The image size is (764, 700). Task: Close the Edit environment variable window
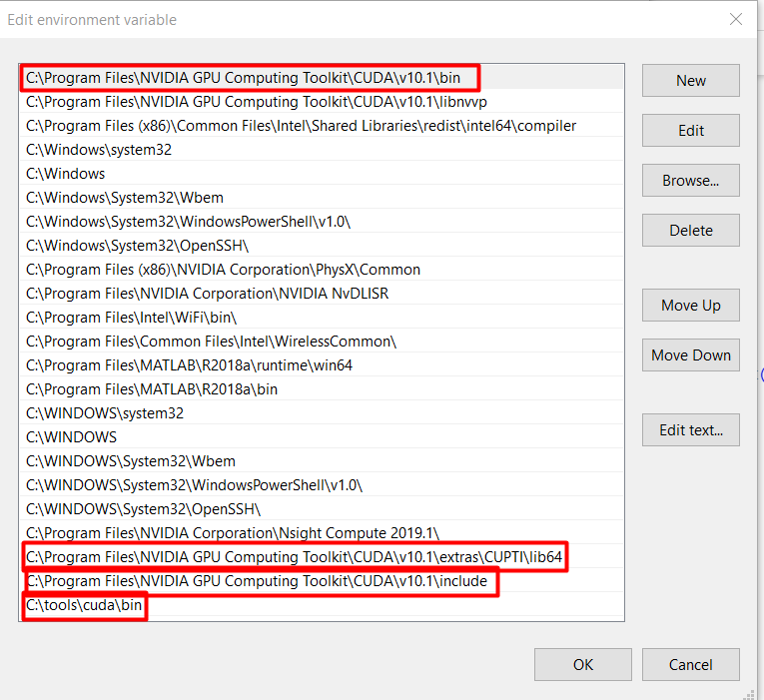click(736, 19)
